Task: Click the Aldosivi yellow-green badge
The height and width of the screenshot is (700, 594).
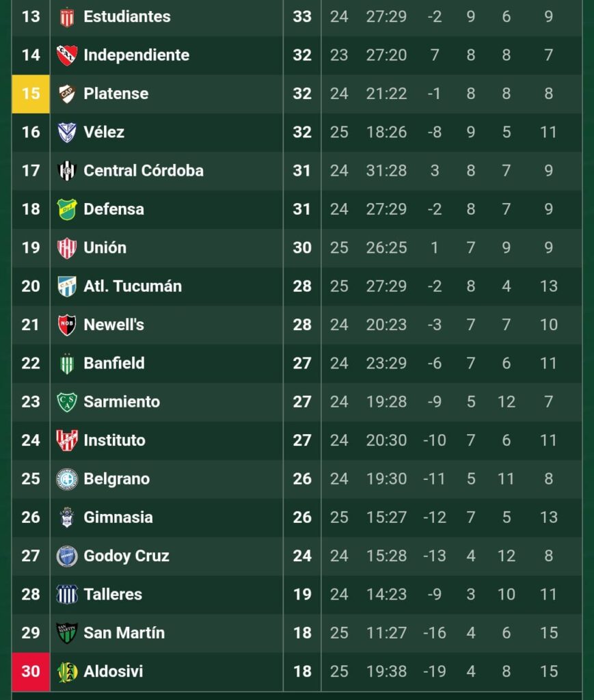Action: tap(67, 672)
